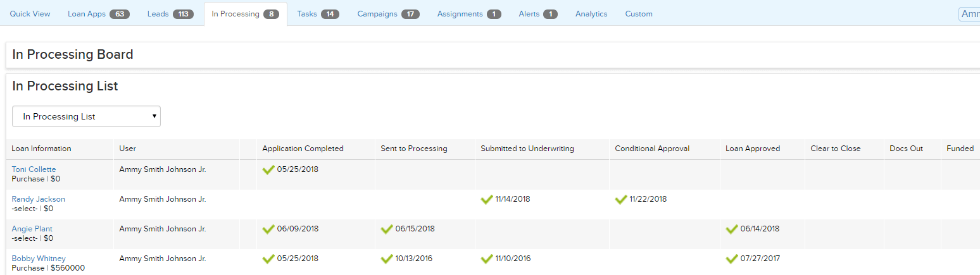
Task: Open the Analytics tab
Action: point(591,14)
